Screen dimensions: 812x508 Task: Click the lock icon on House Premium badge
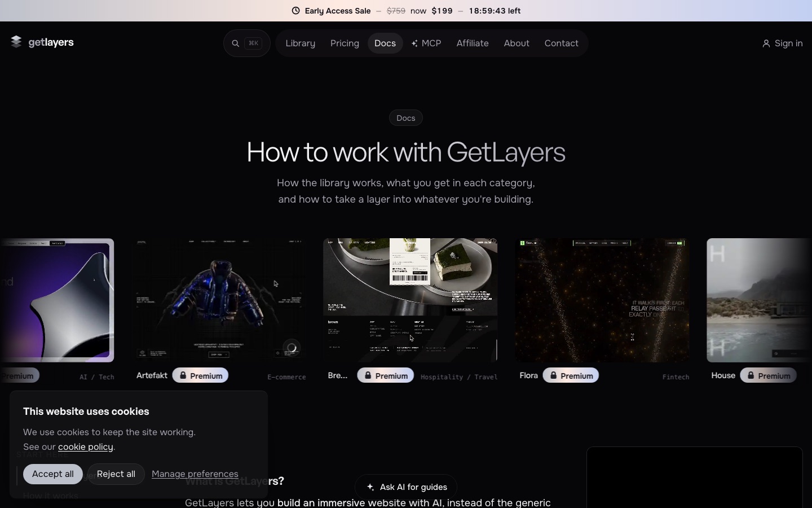click(x=751, y=375)
